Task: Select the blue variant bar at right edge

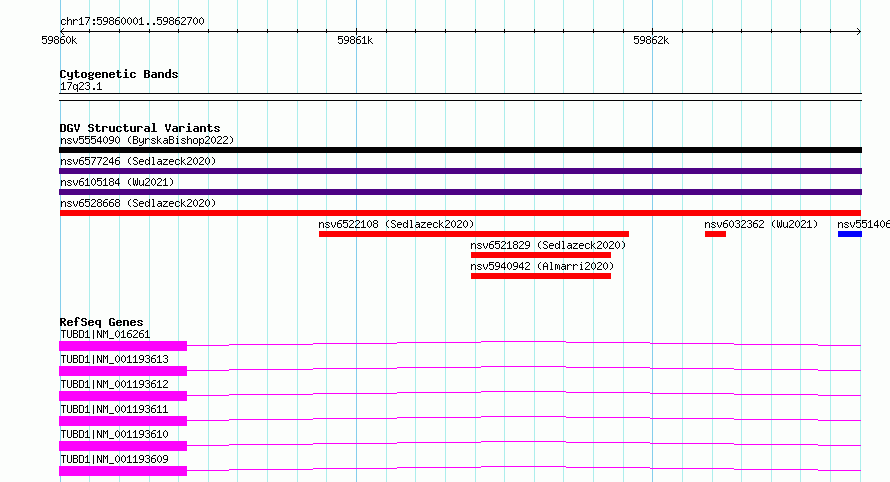Action: click(x=850, y=234)
